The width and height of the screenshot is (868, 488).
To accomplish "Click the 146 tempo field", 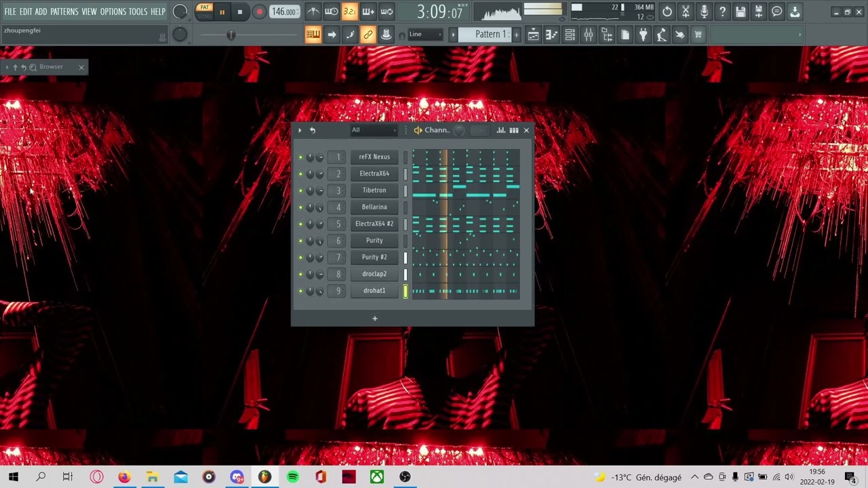I will coord(285,12).
